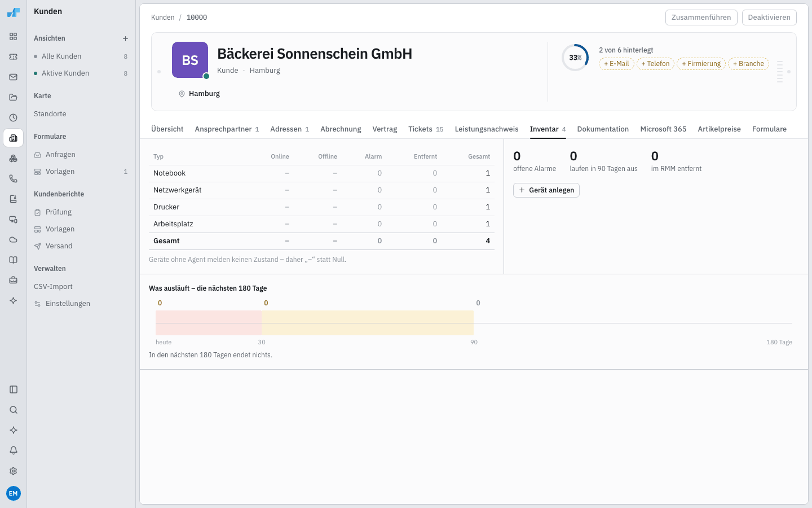The height and width of the screenshot is (508, 812).
Task: Add phone via the + Telefon chip
Action: coord(655,64)
